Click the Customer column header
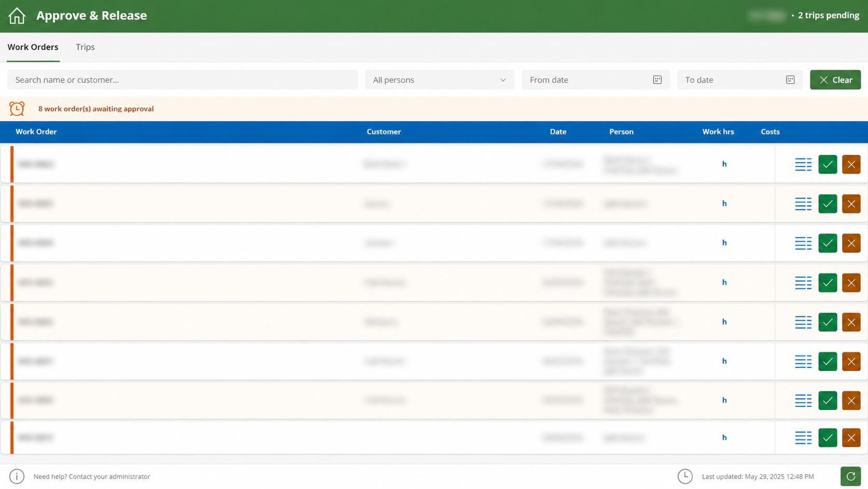The width and height of the screenshot is (868, 489). 384,132
